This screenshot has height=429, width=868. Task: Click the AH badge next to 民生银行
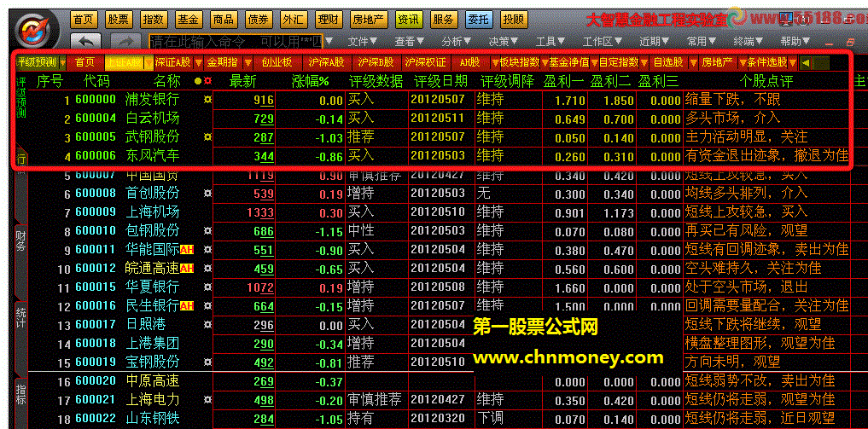(x=187, y=305)
